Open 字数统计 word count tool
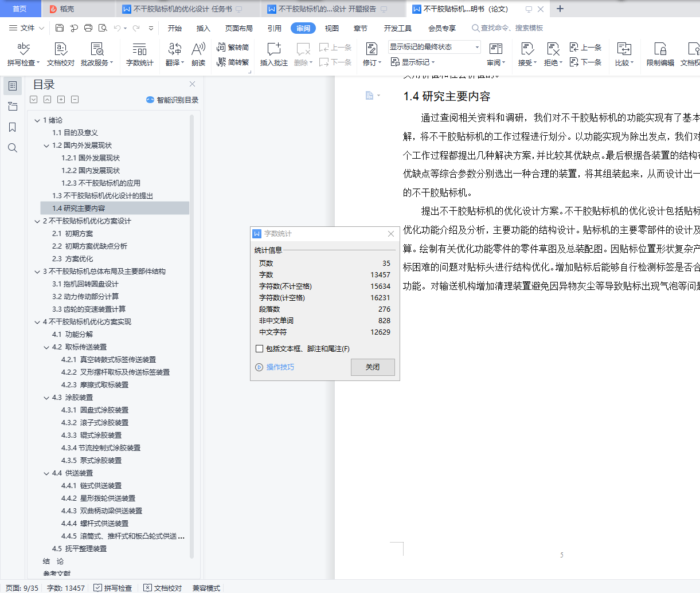 coord(140,54)
